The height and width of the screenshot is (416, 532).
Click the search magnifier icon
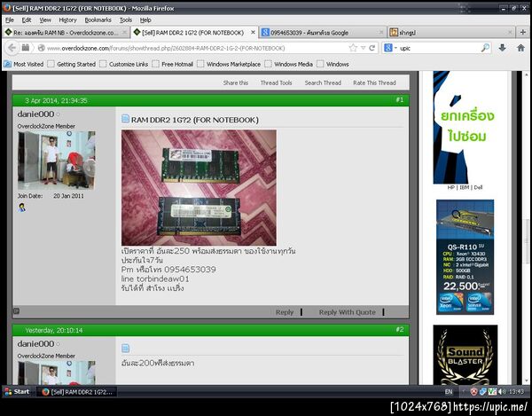click(485, 48)
